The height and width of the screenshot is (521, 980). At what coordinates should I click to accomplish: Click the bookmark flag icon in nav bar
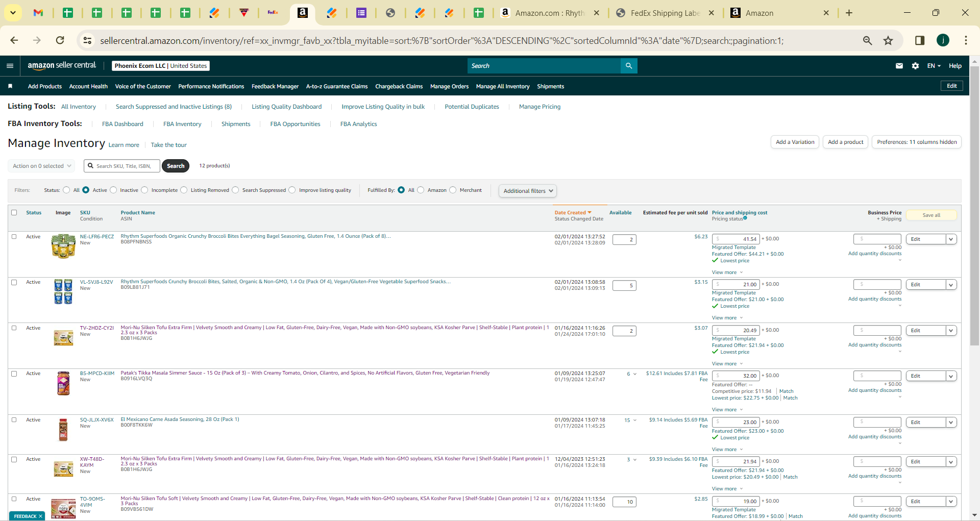[10, 86]
